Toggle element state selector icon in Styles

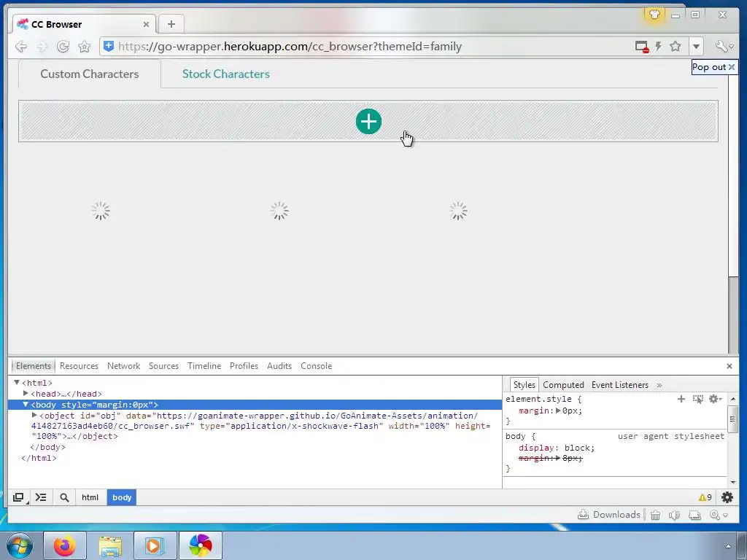(697, 399)
